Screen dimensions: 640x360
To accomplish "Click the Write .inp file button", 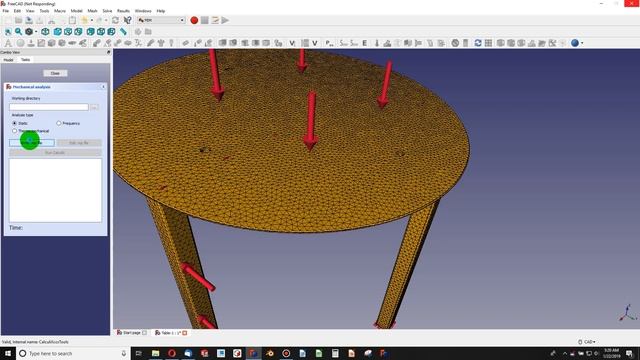I will tap(32, 142).
